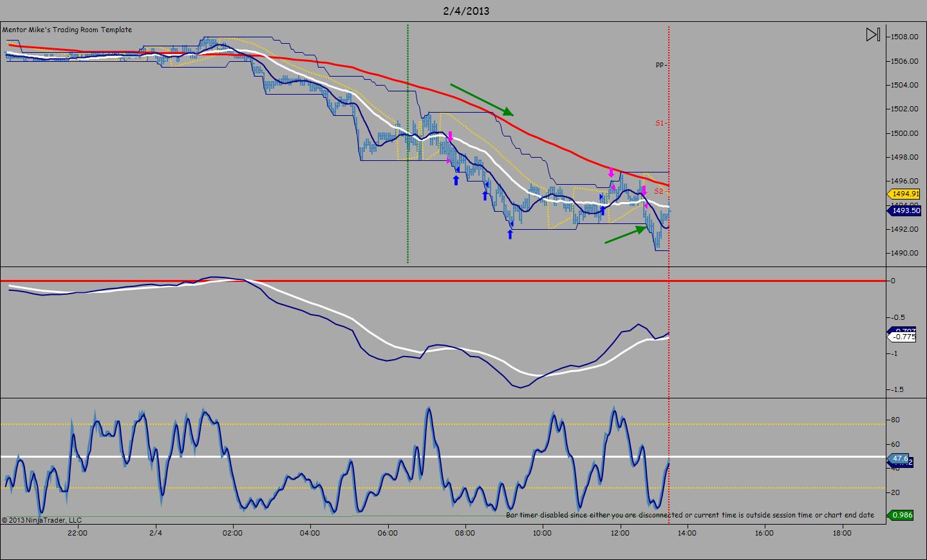Image resolution: width=927 pixels, height=560 pixels.
Task: Click the 20 level on oscillator axis
Action: click(895, 492)
